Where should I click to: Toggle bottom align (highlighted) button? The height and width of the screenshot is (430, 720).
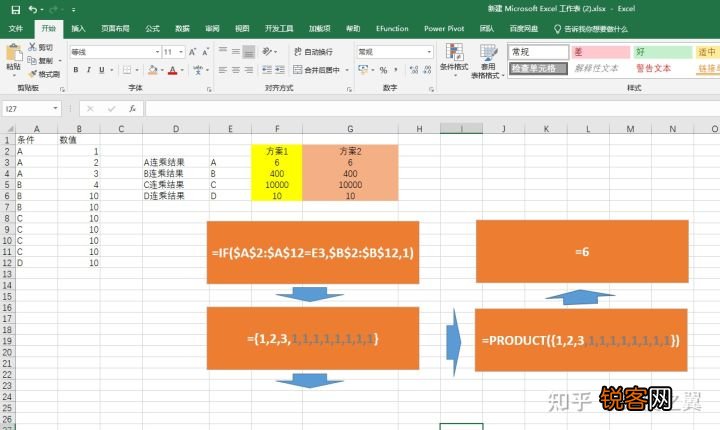(x=249, y=51)
